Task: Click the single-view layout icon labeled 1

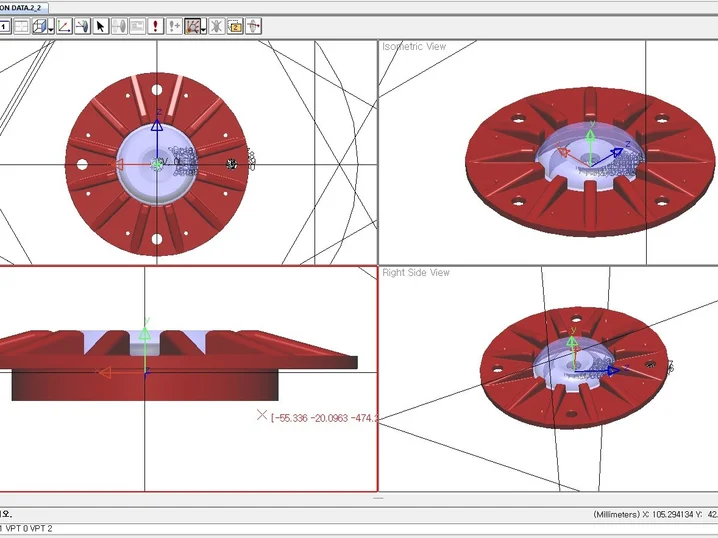Action: click(4, 26)
